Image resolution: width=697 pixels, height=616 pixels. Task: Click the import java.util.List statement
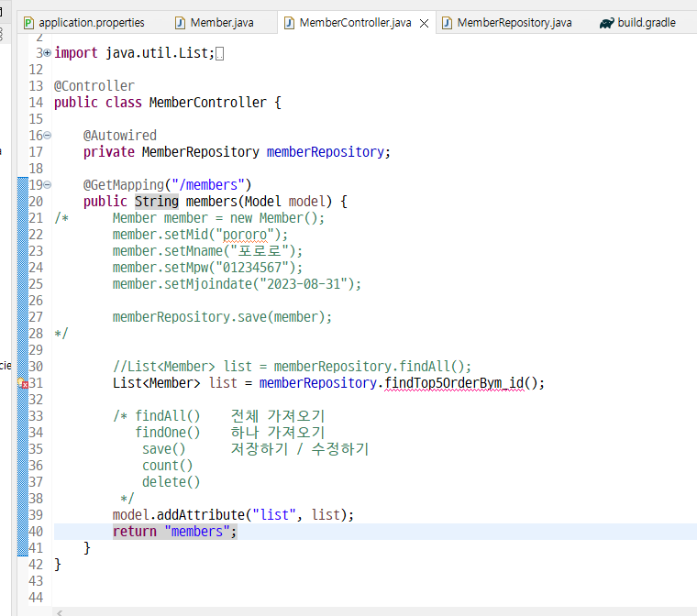click(x=134, y=53)
